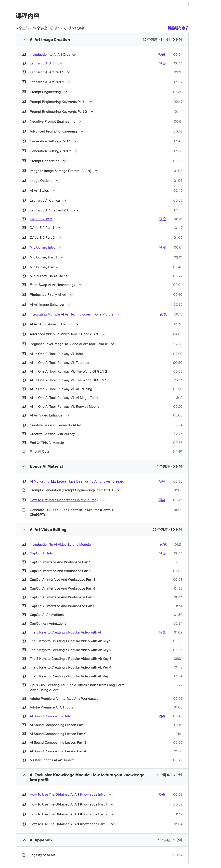
Task: Click the video icon beside AI Art Animations in Genmo
Action: pos(24,324)
